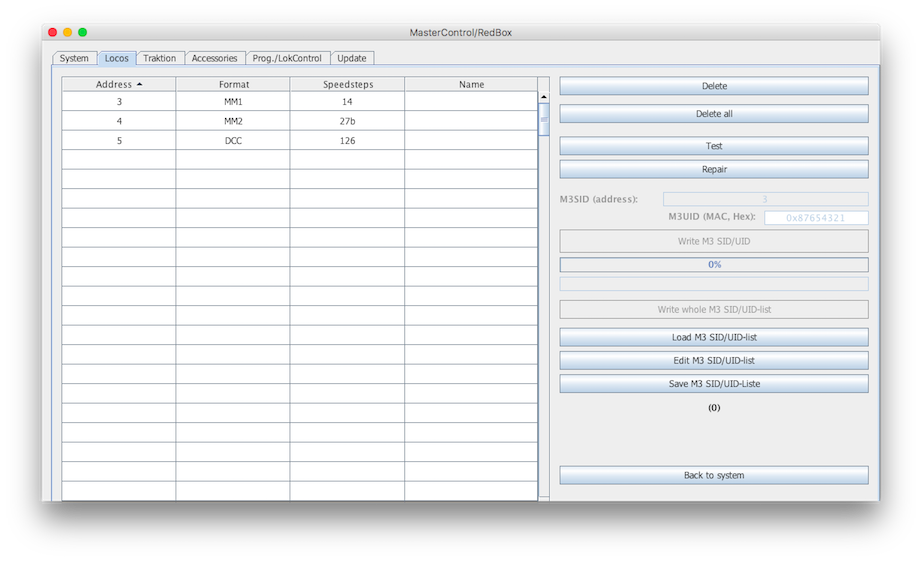Open the Traktion tab
Screen dimensions: 922x561
point(159,58)
